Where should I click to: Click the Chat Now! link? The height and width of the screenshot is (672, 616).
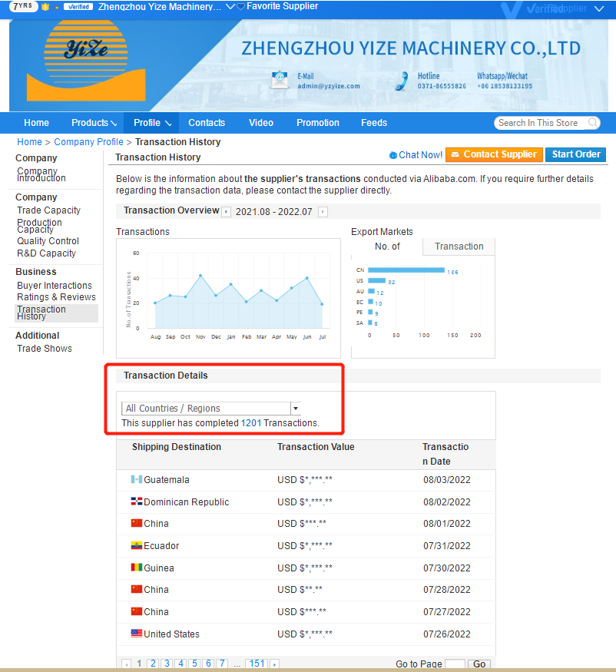pyautogui.click(x=416, y=155)
